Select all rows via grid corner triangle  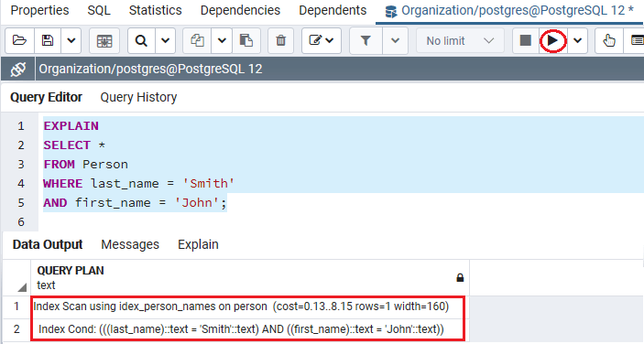tap(23, 287)
